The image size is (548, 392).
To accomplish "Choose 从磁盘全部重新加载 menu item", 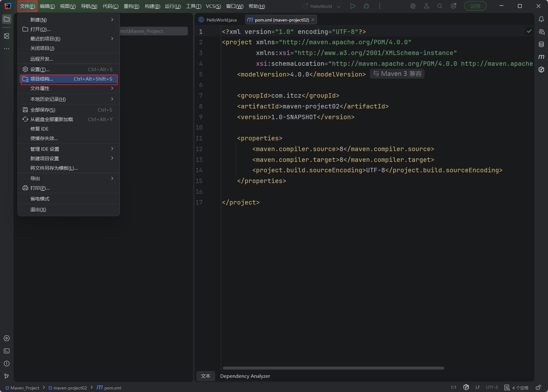I will click(x=68, y=119).
